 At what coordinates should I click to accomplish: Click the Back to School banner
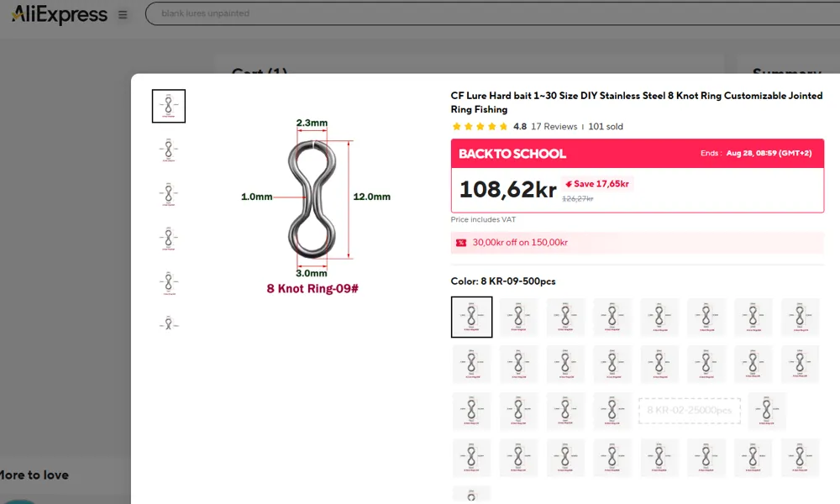[x=637, y=153]
